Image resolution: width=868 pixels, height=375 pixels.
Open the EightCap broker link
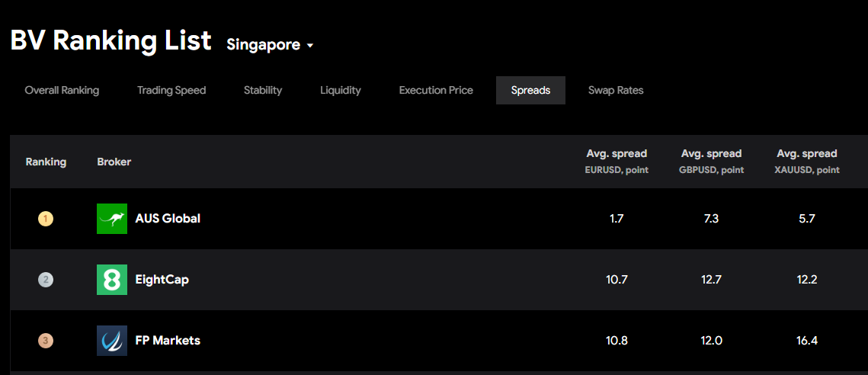click(162, 280)
